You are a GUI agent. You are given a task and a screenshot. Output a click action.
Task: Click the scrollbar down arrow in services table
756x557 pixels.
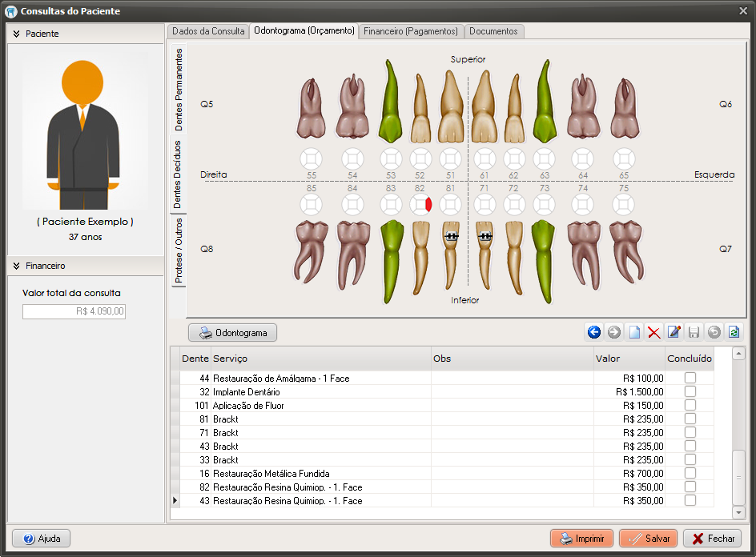pos(738,511)
